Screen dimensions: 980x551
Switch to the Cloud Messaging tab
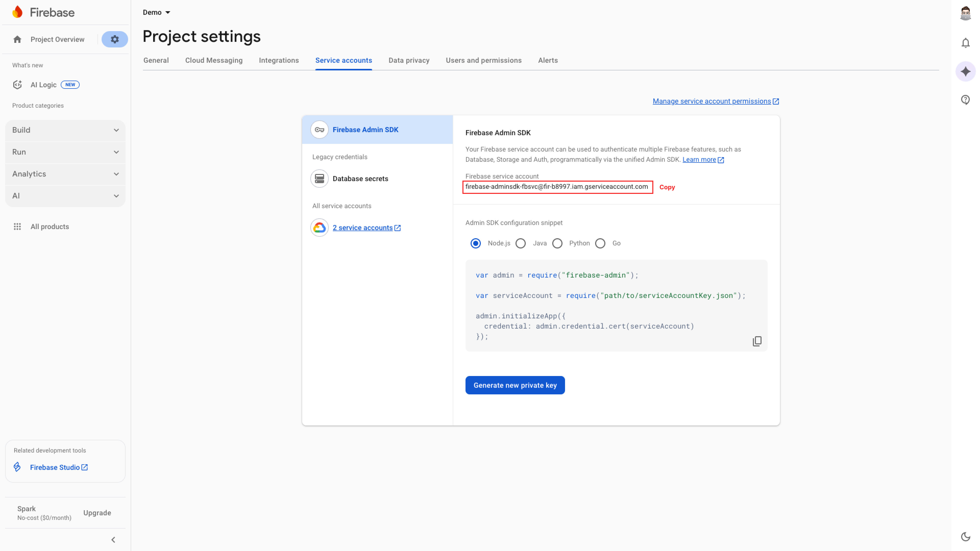coord(213,60)
